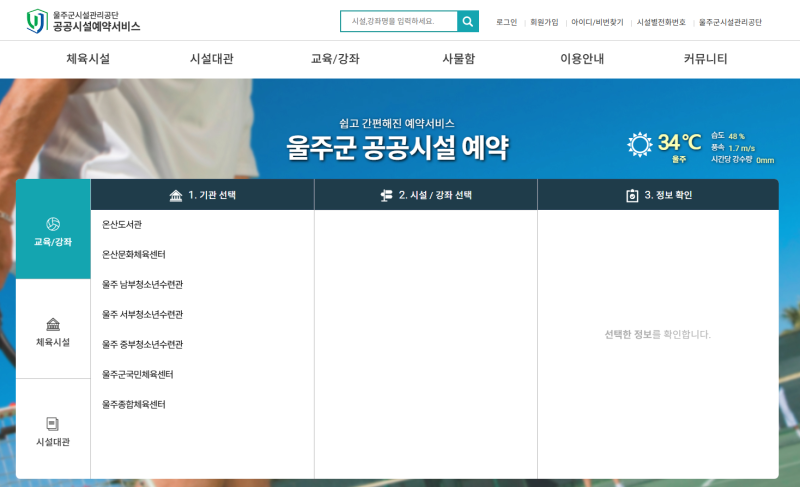Select 울주 중부청소년수련관 from the list
The width and height of the screenshot is (800, 487).
click(142, 345)
